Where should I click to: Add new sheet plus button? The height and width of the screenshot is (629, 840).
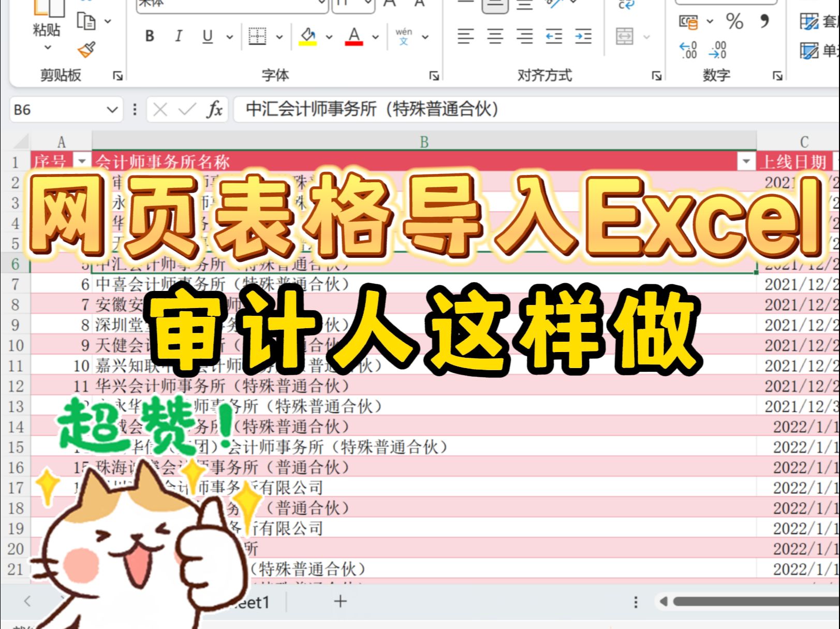click(340, 601)
